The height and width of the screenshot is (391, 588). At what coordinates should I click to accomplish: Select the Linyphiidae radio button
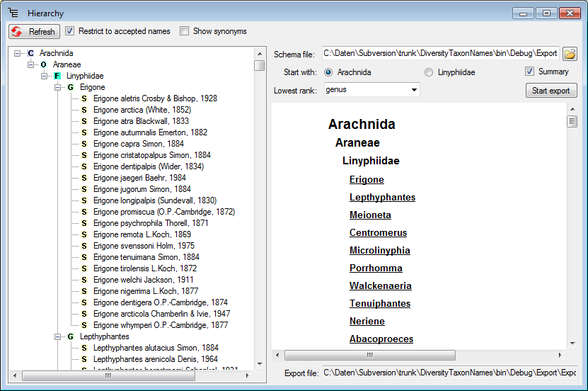pos(429,72)
